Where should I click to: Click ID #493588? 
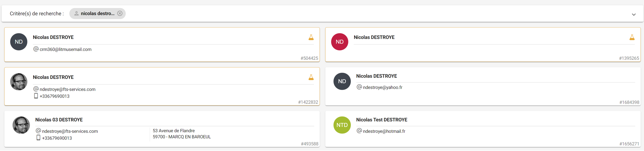tap(310, 144)
